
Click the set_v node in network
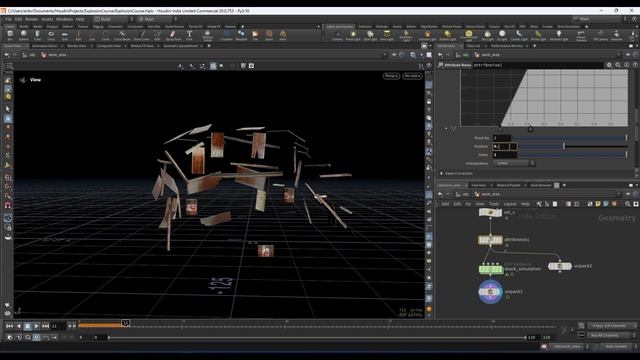490,212
